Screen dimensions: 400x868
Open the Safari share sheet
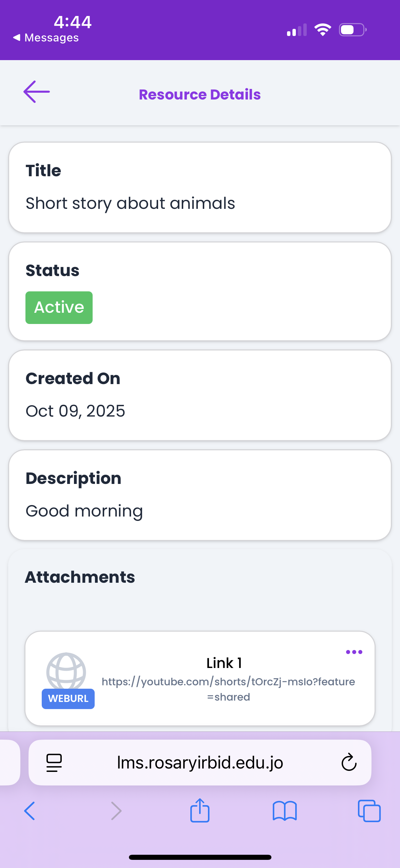(200, 810)
